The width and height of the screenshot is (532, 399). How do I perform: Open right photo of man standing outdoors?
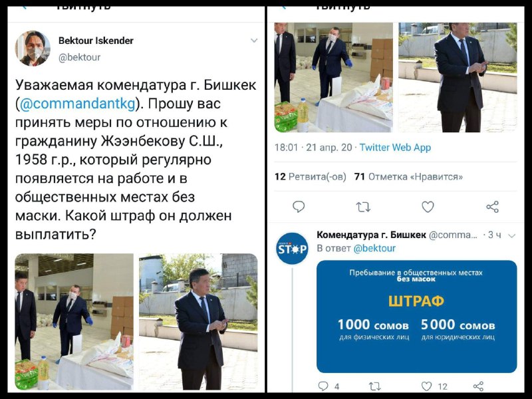click(x=198, y=322)
